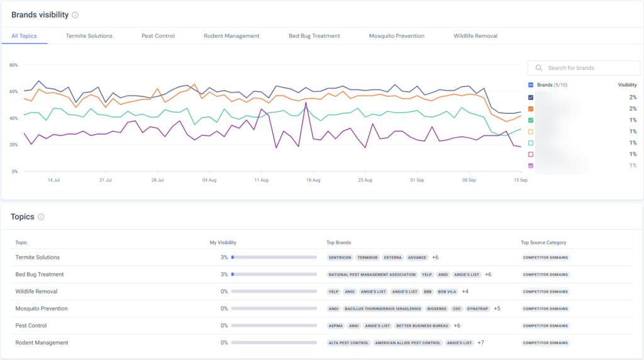This screenshot has height=360, width=644.
Task: Toggle the Brands (5/10) select-all checkbox
Action: tap(531, 84)
